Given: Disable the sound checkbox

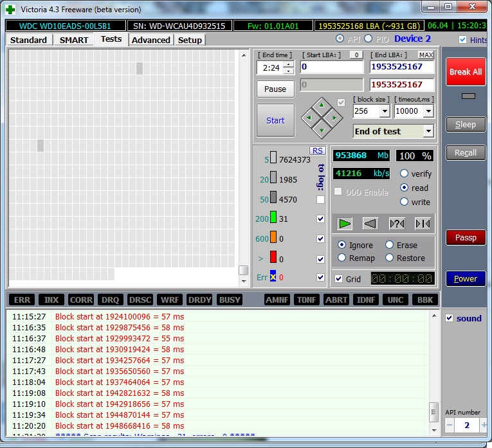Looking at the screenshot, I should [x=450, y=318].
